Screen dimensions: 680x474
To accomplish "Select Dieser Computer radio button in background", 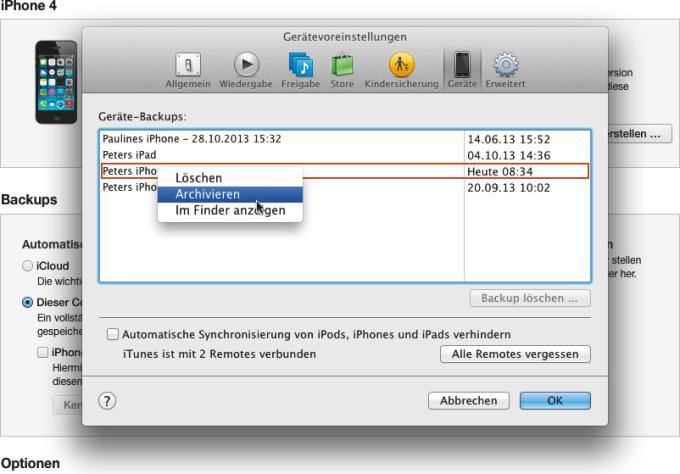I will pos(27,302).
